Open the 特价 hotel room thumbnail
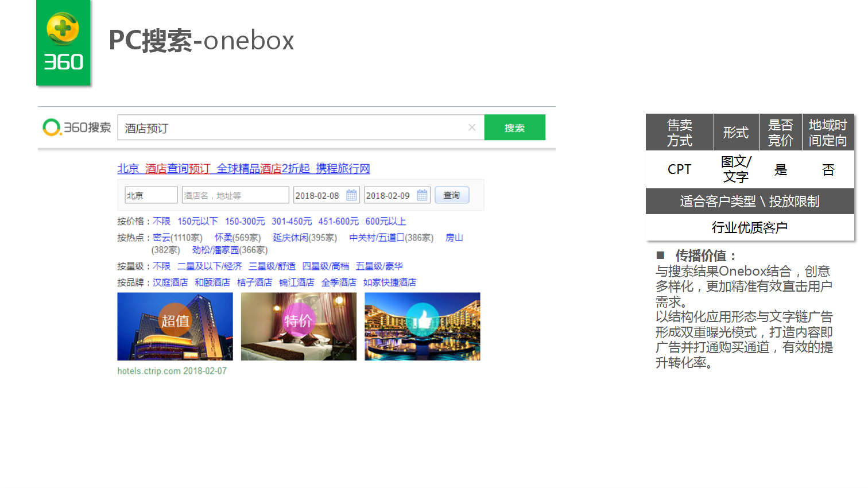 (299, 327)
